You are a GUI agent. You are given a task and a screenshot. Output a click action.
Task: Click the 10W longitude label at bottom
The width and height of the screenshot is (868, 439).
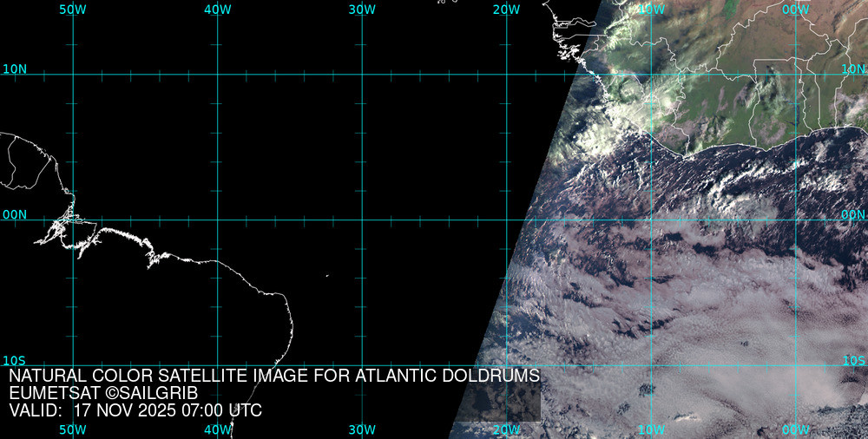[651, 429]
